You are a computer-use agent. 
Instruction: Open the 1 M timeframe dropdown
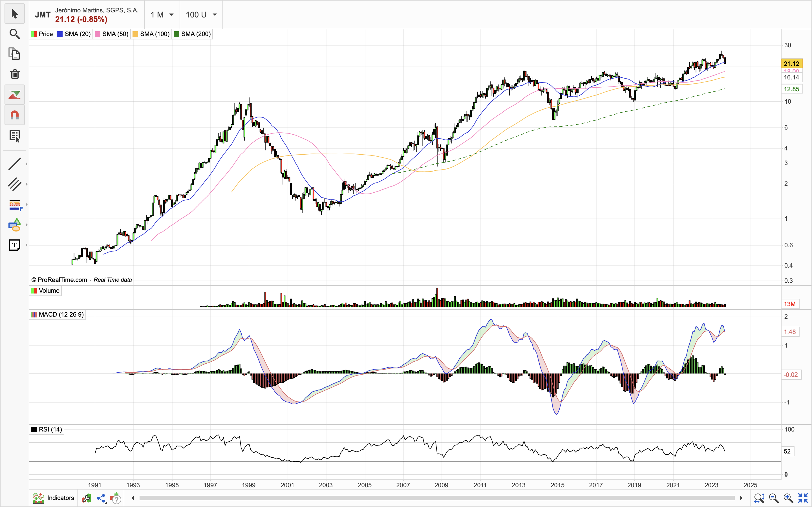162,15
